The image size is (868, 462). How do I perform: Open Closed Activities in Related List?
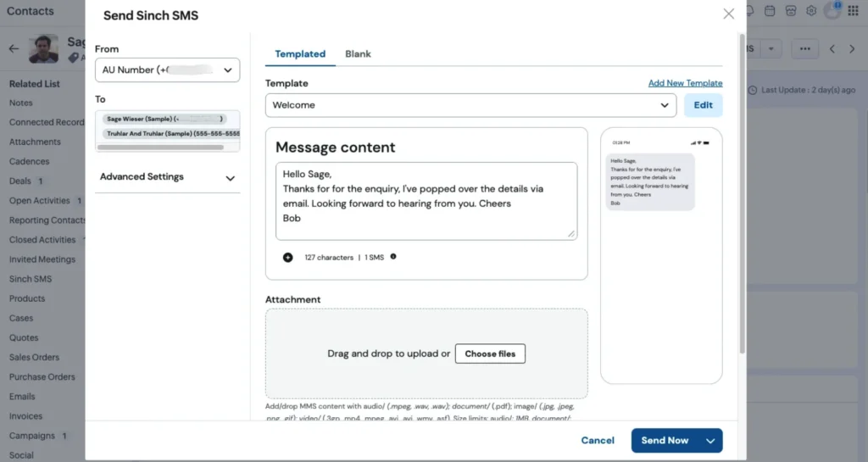click(x=42, y=240)
